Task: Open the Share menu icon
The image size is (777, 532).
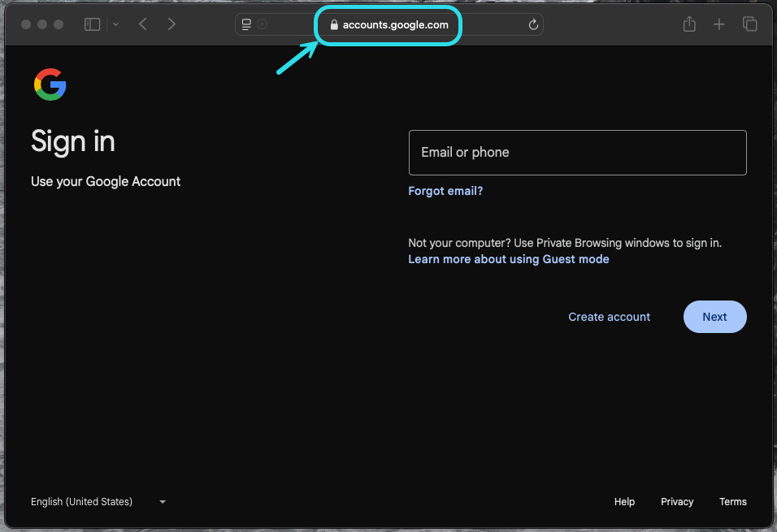Action: click(689, 24)
